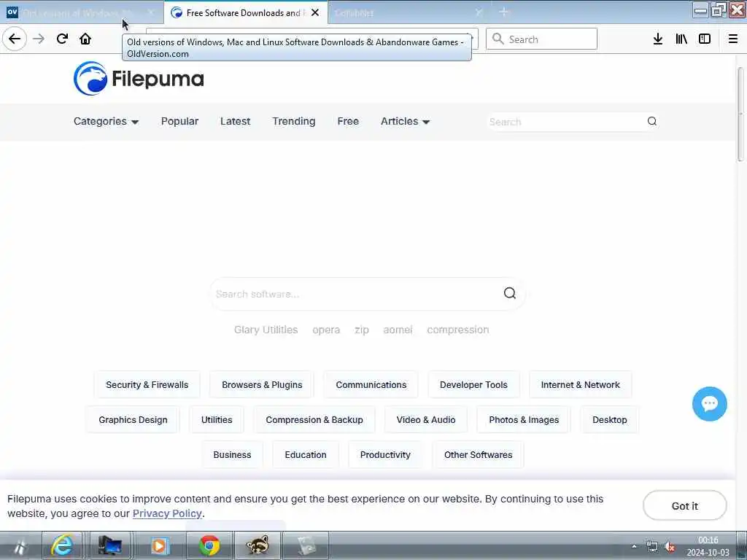Accept cookies with the Got it button
This screenshot has width=747, height=560.
[x=684, y=506]
